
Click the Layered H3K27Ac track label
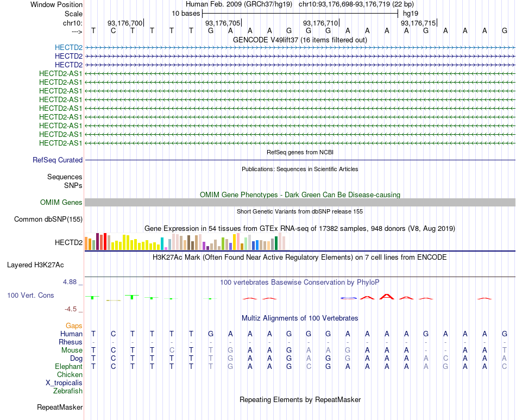click(x=35, y=265)
